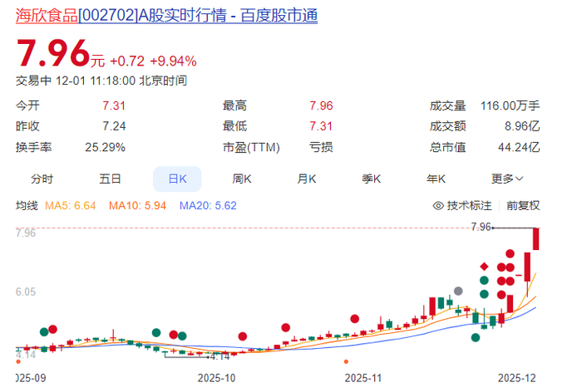
Task: Click the 市盈(TTM) 亏损 value
Action: click(x=321, y=147)
